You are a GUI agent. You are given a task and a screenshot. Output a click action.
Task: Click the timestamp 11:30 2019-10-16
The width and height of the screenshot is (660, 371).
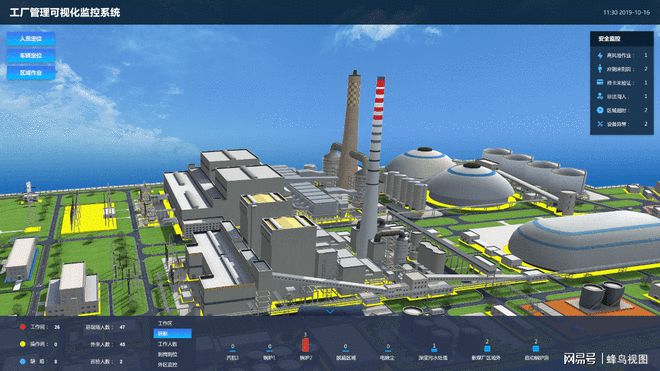626,13
